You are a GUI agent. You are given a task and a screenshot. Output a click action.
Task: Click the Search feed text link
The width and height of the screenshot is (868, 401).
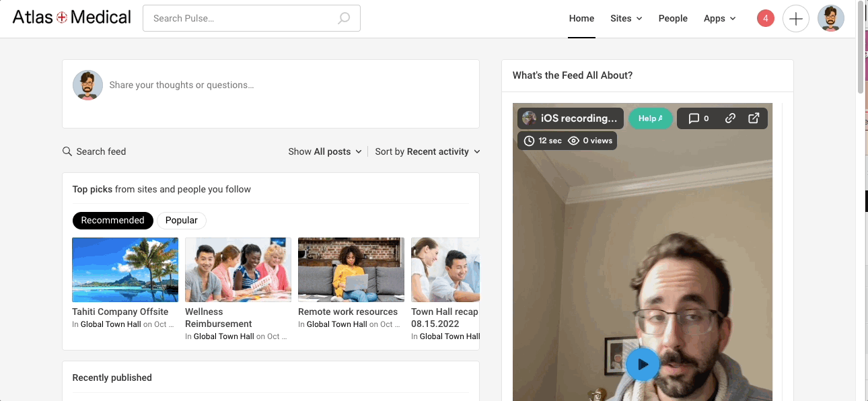tap(101, 151)
